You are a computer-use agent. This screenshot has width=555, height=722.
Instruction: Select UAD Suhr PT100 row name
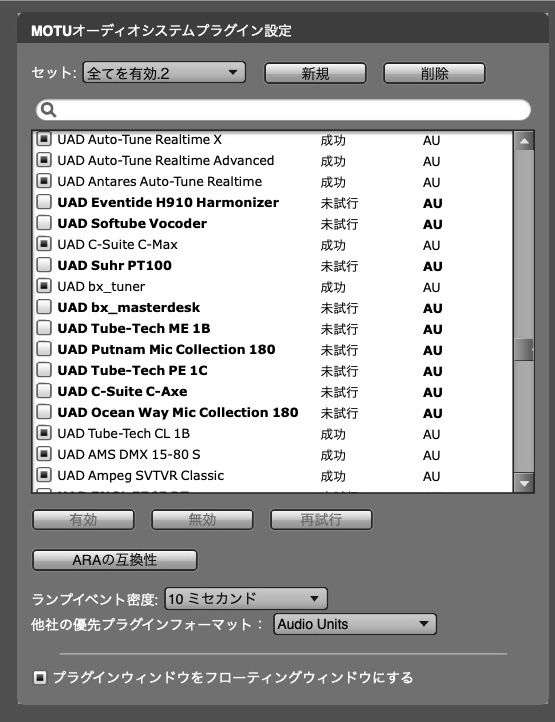(114, 265)
